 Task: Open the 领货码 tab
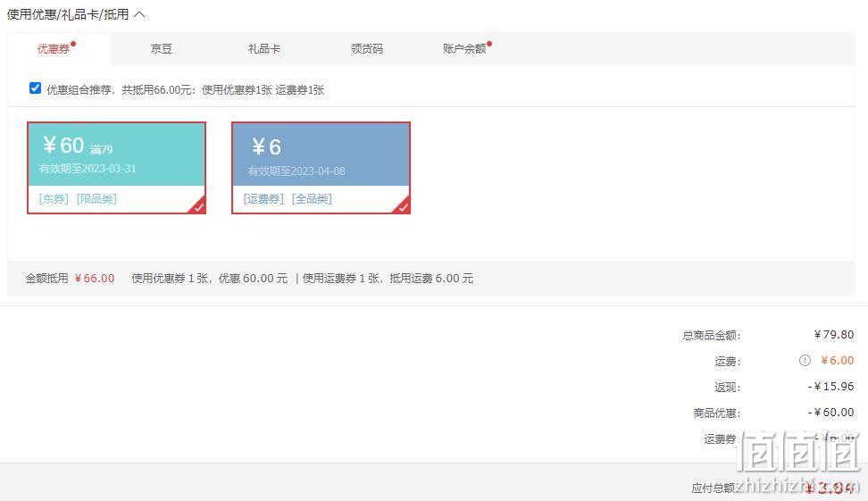(x=366, y=49)
